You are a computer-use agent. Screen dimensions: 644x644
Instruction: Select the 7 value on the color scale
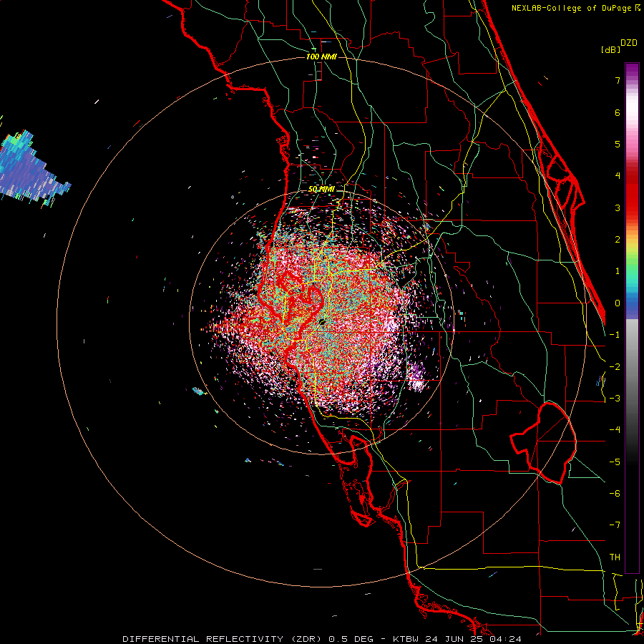[618, 80]
